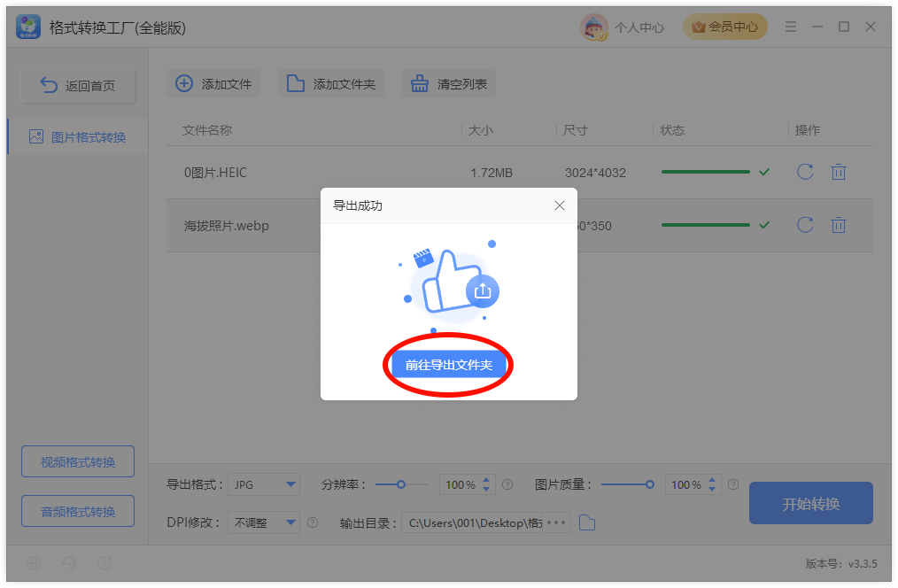This screenshot has height=588, width=898.
Task: Click the 开始转换 button
Action: pos(811,503)
